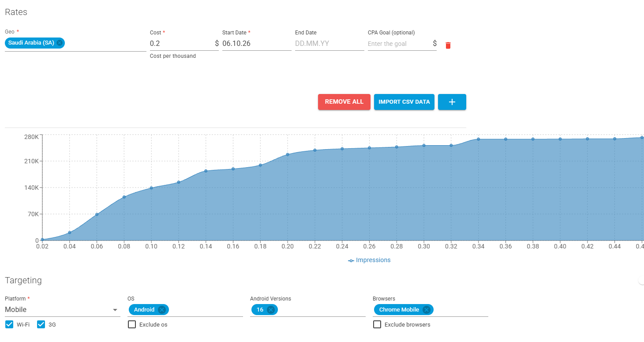Click the REMOVE ALL button

344,102
